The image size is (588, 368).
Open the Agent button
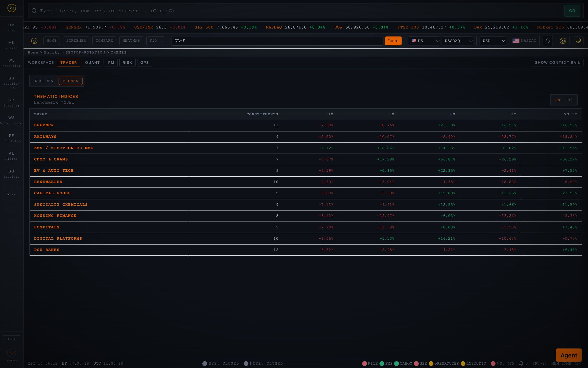click(569, 355)
